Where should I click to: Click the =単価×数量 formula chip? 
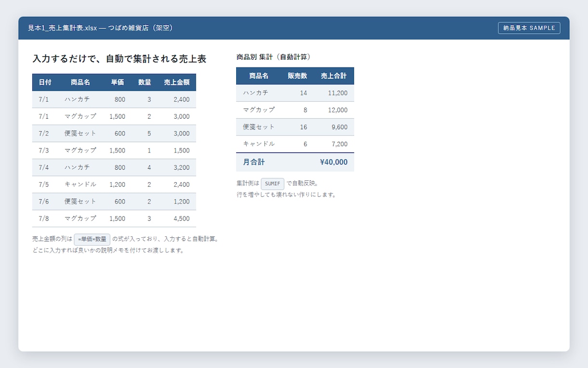[x=92, y=239]
